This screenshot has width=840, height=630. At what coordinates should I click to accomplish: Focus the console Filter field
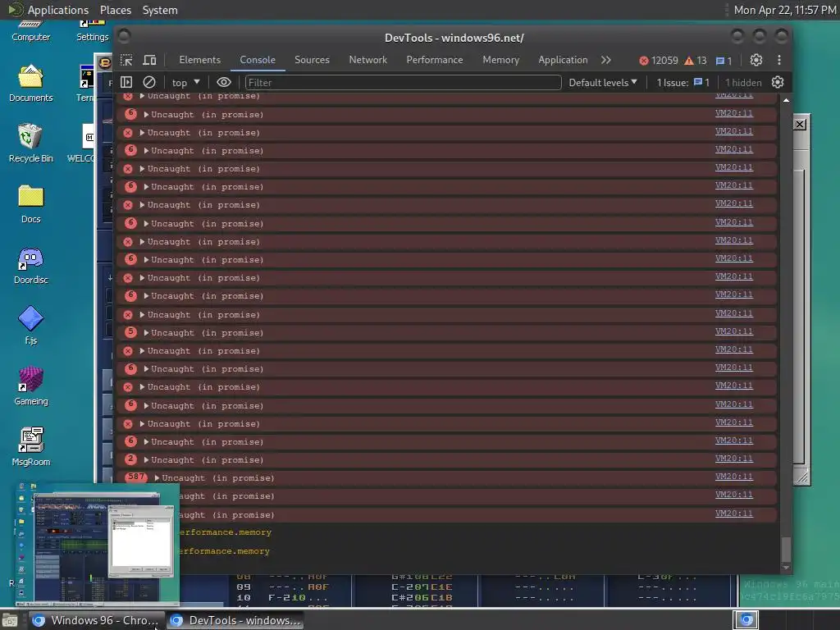tap(403, 83)
